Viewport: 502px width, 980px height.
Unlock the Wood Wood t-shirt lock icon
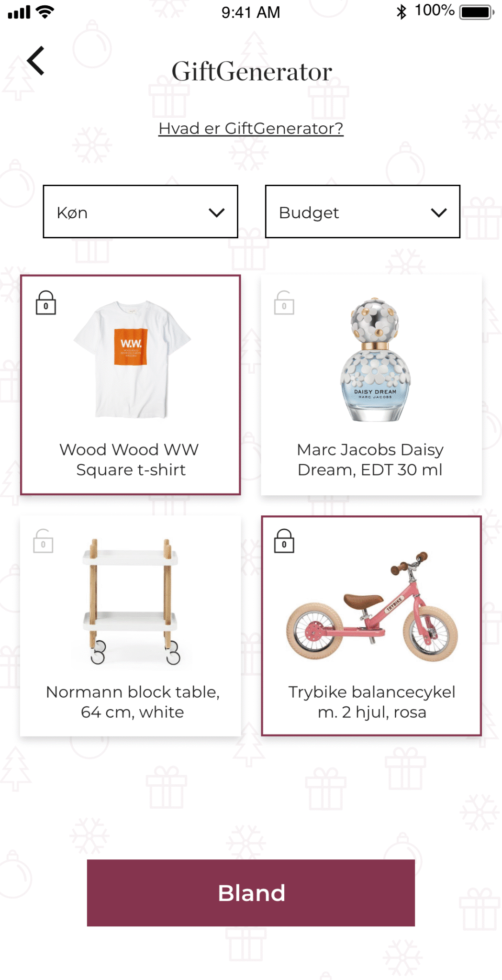coord(46,303)
